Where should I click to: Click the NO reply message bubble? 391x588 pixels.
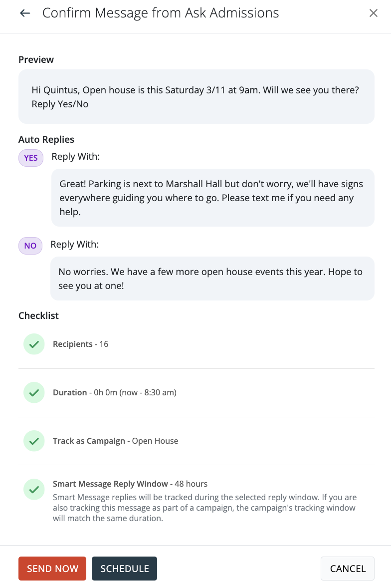pyautogui.click(x=212, y=279)
